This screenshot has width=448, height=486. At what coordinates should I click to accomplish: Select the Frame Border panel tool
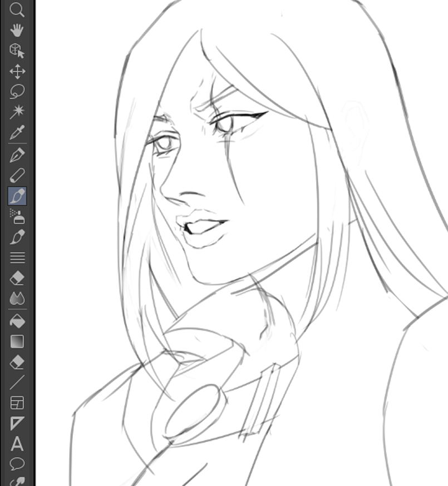pos(17,403)
